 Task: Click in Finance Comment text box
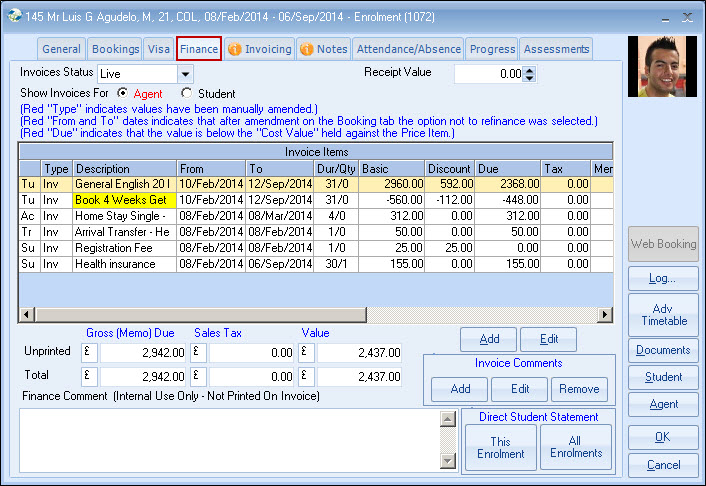228,438
